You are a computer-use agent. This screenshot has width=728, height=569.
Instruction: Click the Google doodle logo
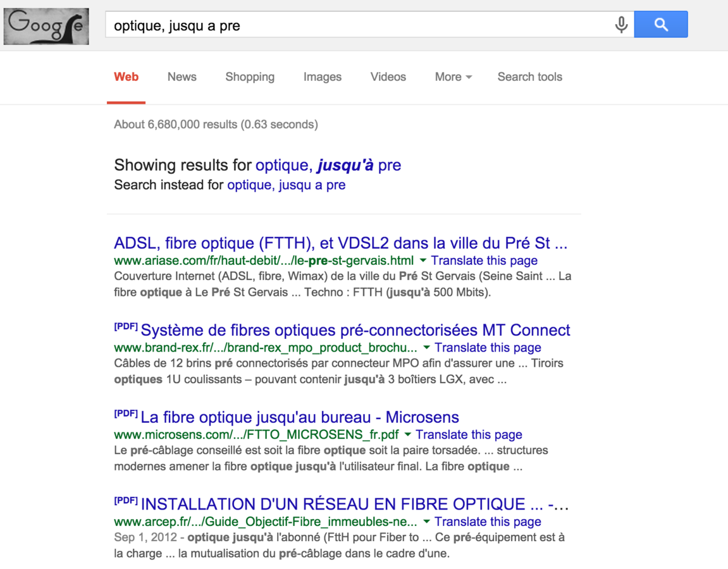46,27
